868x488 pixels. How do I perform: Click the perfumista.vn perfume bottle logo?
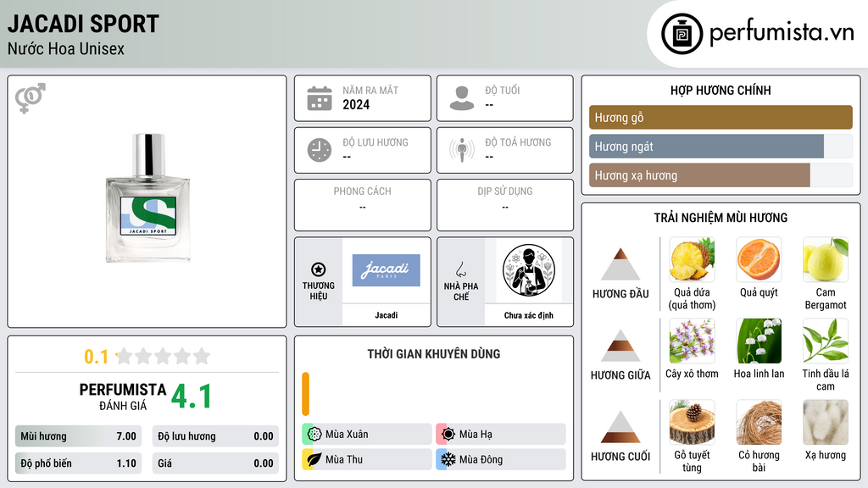pyautogui.click(x=682, y=34)
